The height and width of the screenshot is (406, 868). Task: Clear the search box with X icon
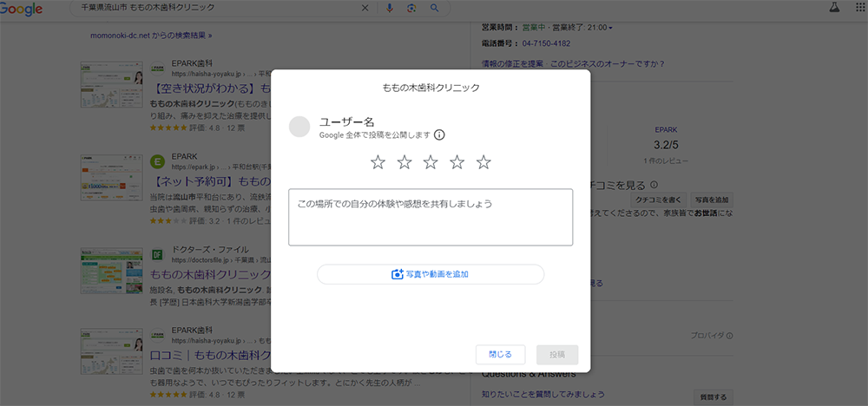pos(365,8)
